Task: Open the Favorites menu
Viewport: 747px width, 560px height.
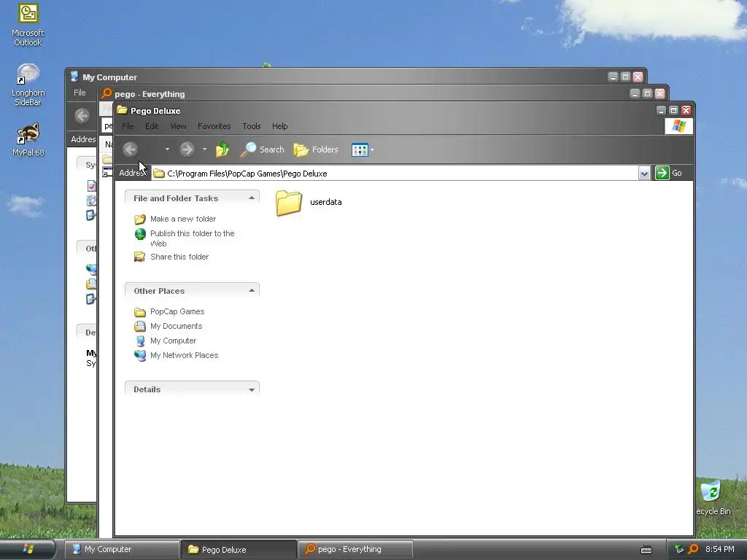Action: click(x=214, y=126)
